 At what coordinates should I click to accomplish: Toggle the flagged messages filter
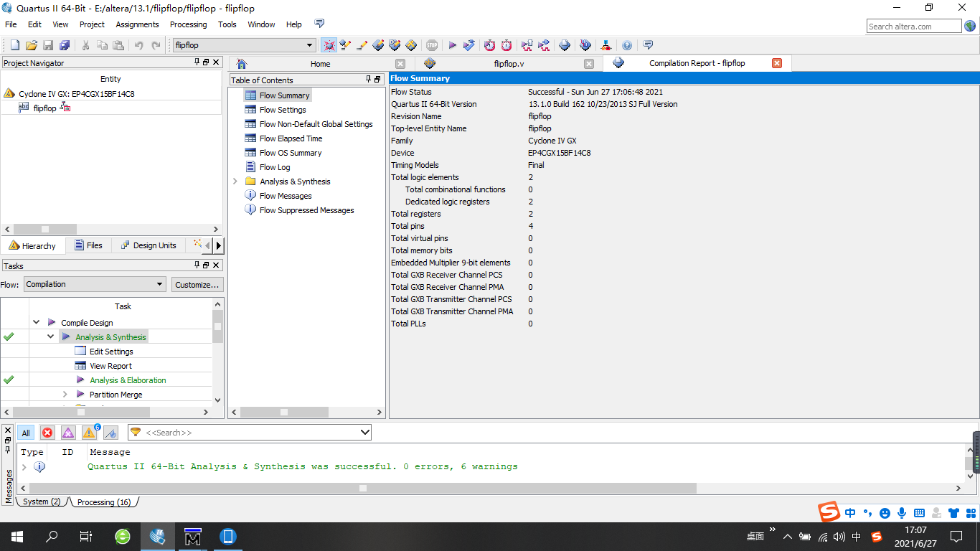click(x=110, y=433)
